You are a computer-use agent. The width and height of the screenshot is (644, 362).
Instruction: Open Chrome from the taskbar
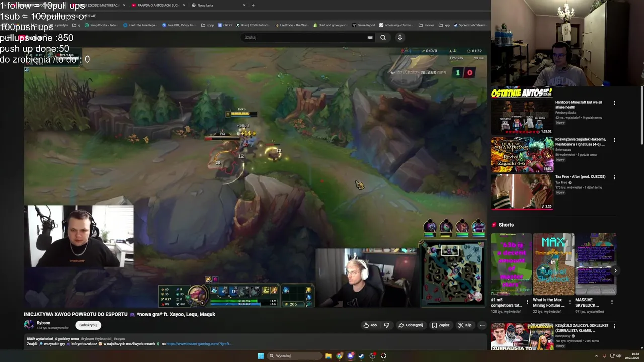point(340,356)
